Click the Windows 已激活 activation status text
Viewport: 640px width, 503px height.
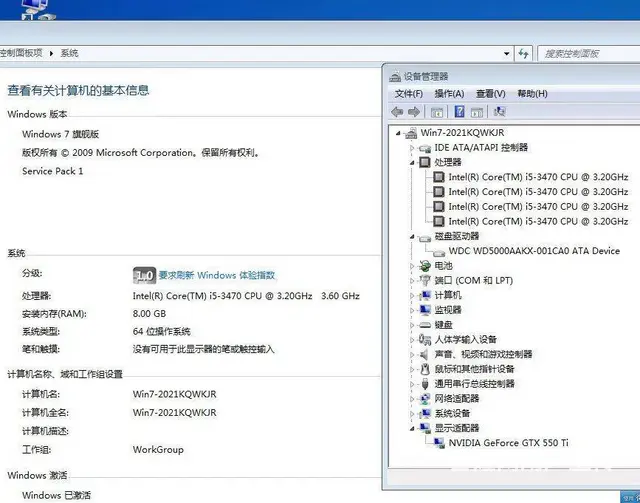[56, 495]
